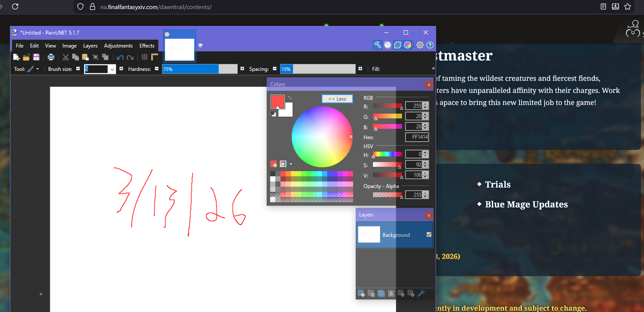Image resolution: width=644 pixels, height=312 pixels.
Task: Toggle rulers with the ruler icon
Action: [155, 57]
